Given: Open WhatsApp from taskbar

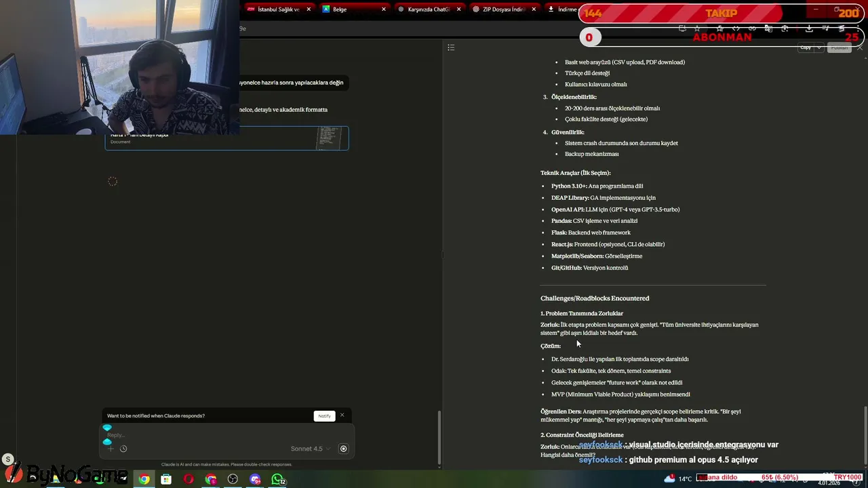Looking at the screenshot, I should coord(277,479).
